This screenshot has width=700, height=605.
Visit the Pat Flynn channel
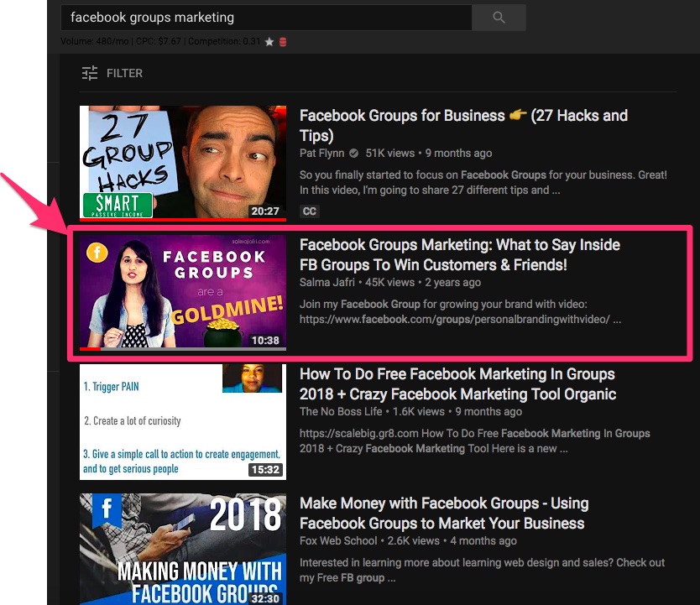coord(321,154)
